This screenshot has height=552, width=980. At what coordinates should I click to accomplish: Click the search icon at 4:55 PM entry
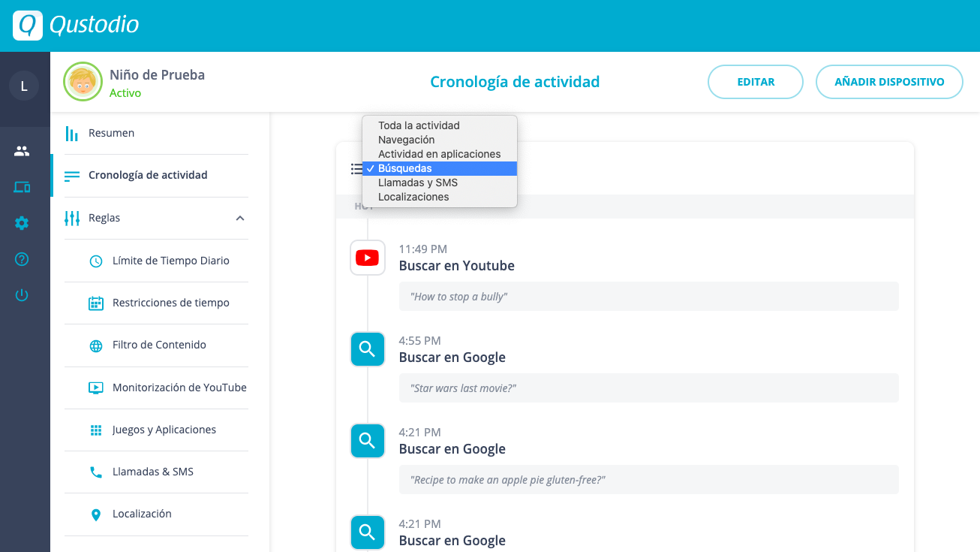click(x=367, y=349)
